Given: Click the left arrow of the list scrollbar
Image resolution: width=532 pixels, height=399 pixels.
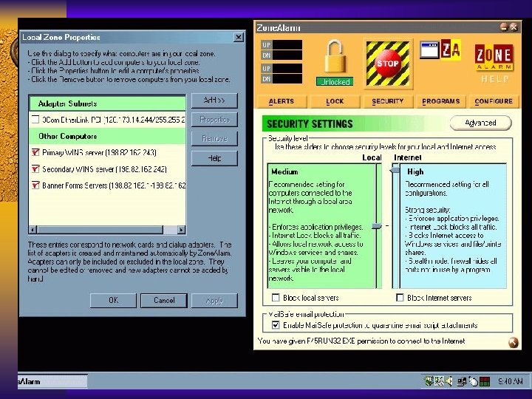Looking at the screenshot, I should (33, 230).
